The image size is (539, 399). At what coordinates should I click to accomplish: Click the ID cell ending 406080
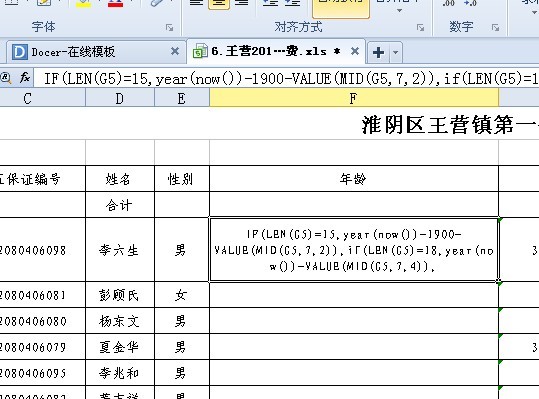click(x=42, y=321)
